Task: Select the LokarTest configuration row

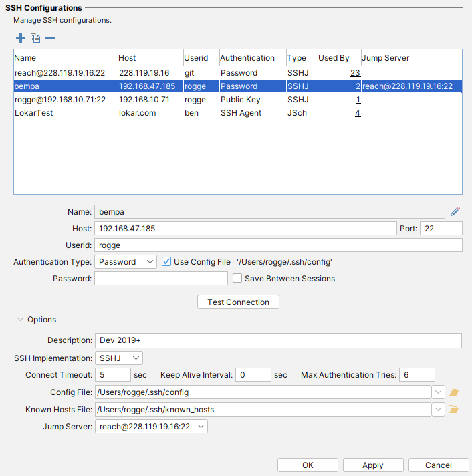Action: pyautogui.click(x=34, y=113)
